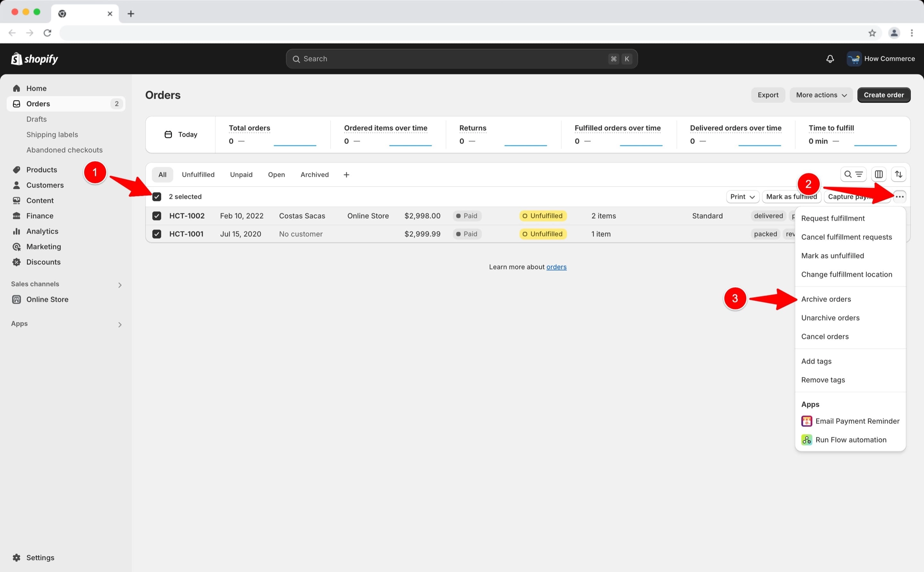Viewport: 924px width, 572px height.
Task: Choose Change fulfillment location menu item
Action: 850,274
